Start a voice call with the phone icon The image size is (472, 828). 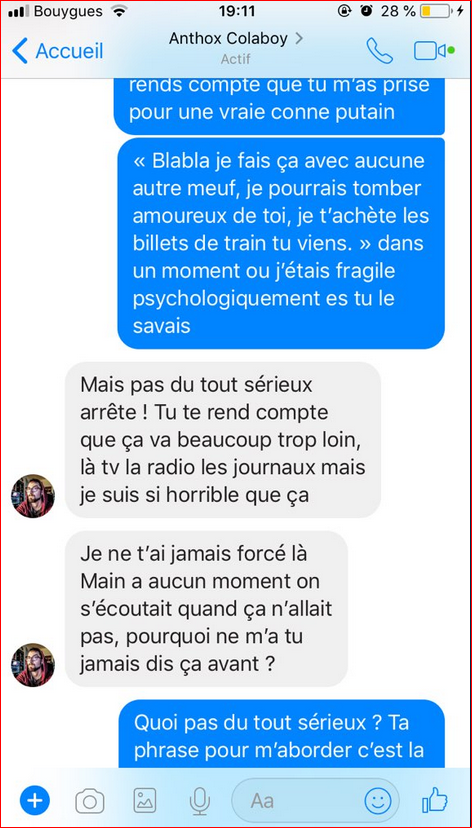(x=379, y=51)
